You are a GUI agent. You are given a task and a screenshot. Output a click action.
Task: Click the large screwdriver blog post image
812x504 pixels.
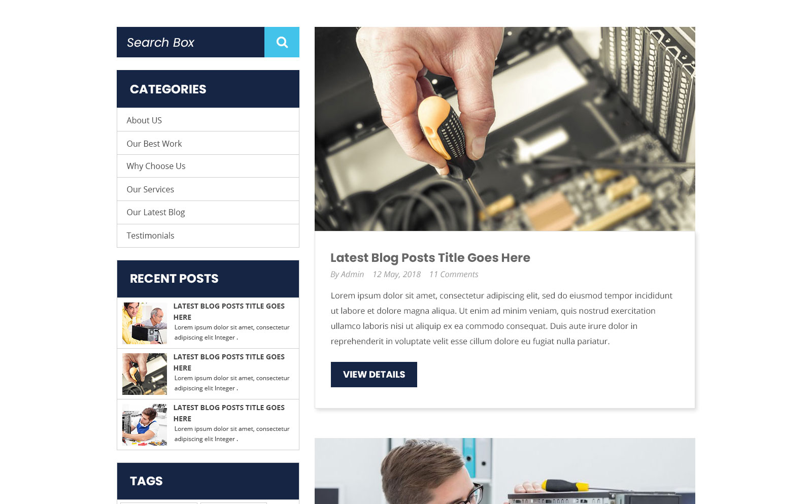click(x=505, y=129)
